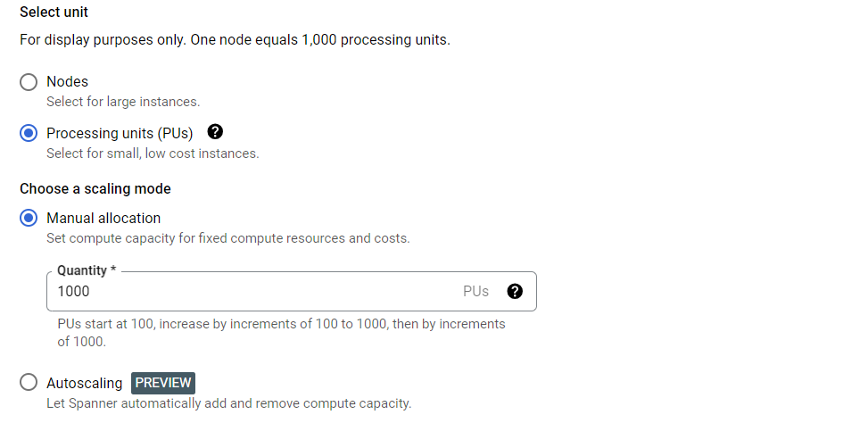Click the "Manual allocation" label text
This screenshot has height=423, width=868.
pos(103,218)
